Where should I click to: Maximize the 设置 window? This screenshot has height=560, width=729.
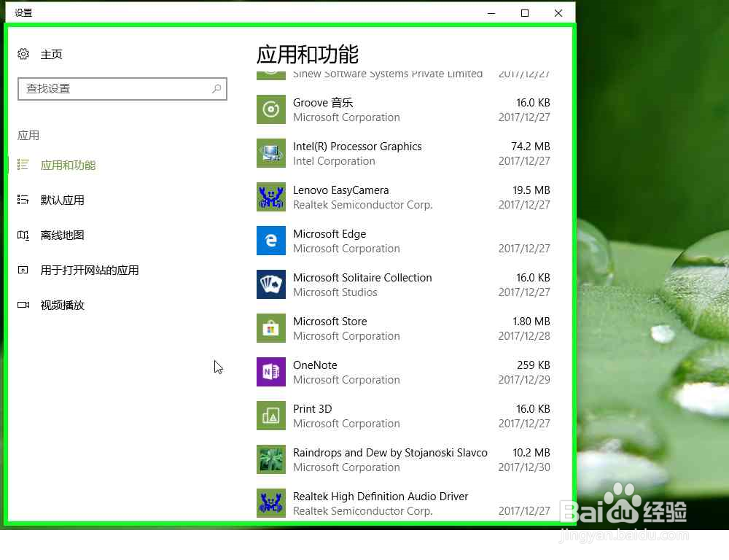525,13
